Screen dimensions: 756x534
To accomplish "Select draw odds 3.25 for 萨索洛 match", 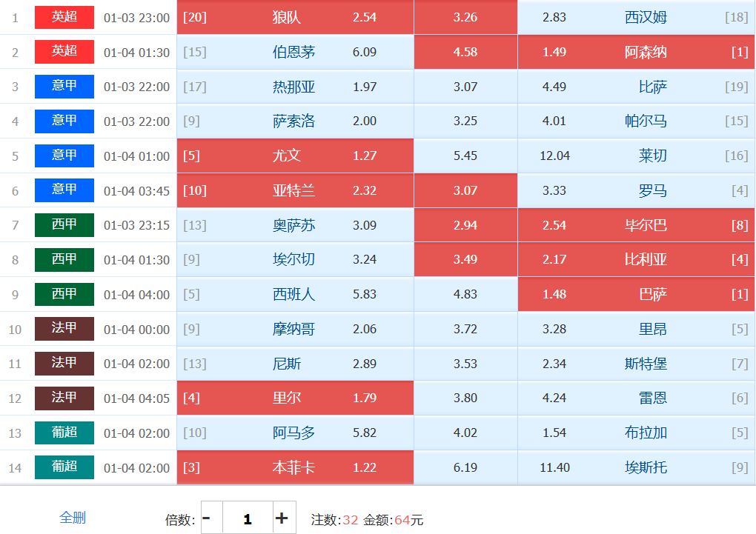I will coord(465,121).
